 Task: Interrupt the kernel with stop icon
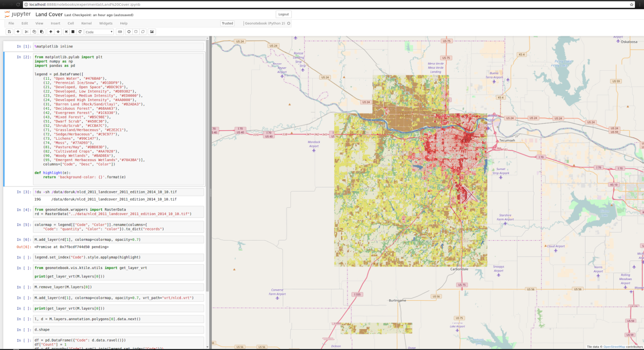coord(73,32)
